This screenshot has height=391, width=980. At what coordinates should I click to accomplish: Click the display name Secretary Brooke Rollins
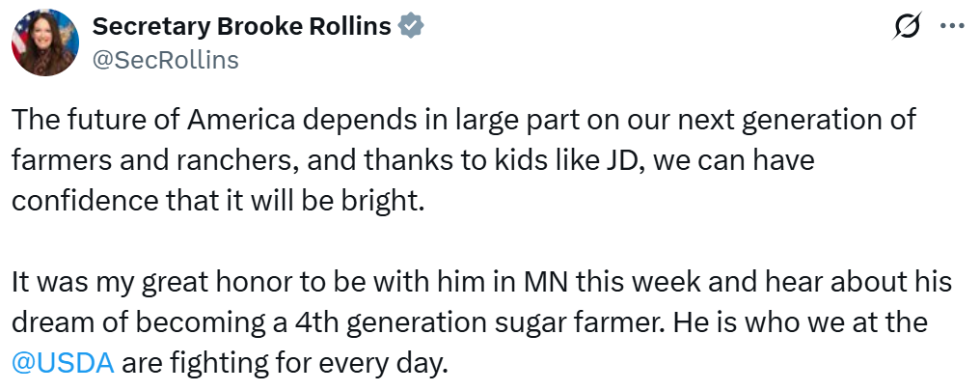click(241, 27)
